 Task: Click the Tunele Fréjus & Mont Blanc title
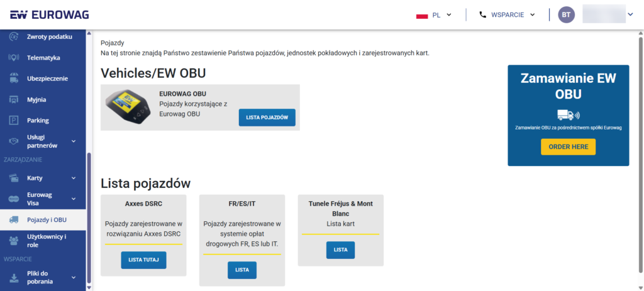(x=340, y=209)
